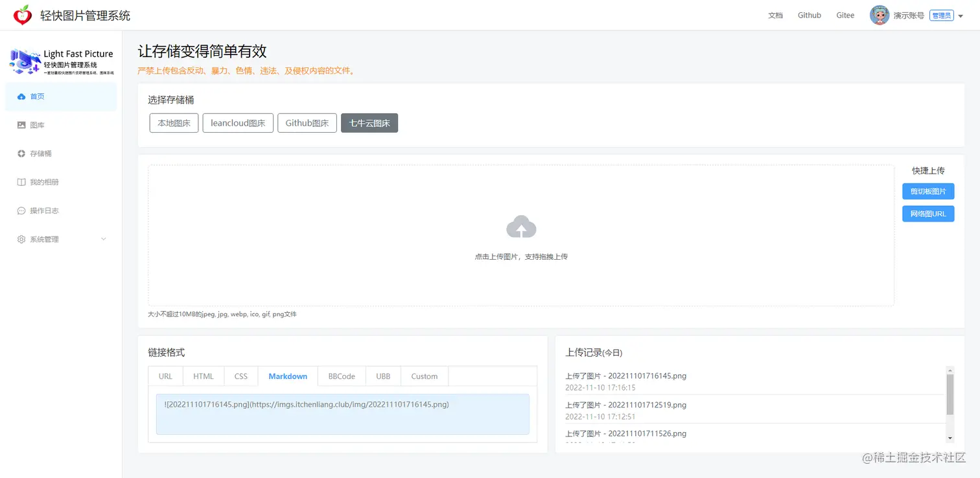Click the red apple logo in header
980x478 pixels.
pyautogui.click(x=23, y=15)
